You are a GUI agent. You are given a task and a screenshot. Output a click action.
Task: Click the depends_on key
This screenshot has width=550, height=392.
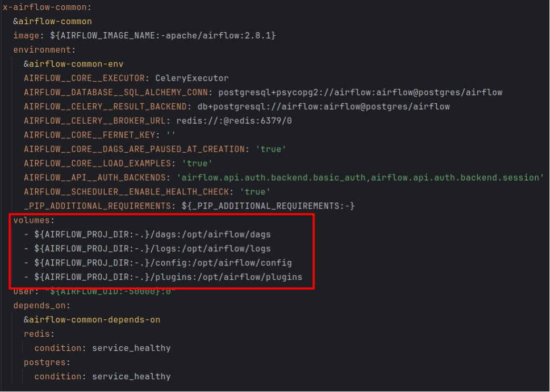[x=41, y=306]
